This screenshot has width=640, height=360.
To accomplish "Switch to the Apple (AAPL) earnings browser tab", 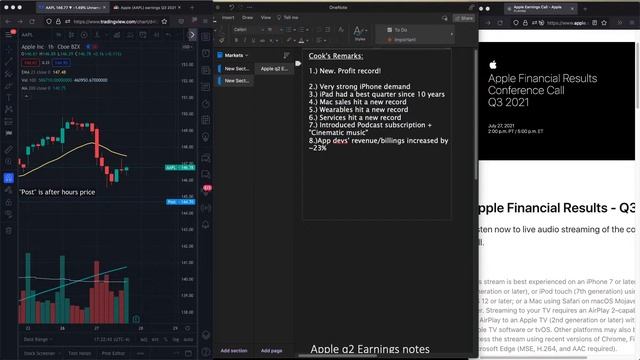I will tap(148, 7).
